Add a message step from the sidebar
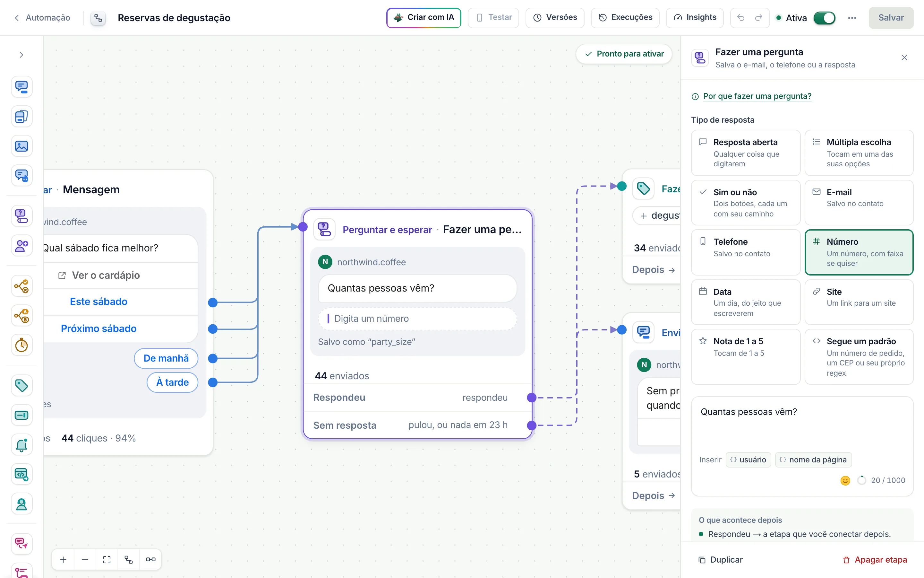This screenshot has width=924, height=578. tap(21, 87)
